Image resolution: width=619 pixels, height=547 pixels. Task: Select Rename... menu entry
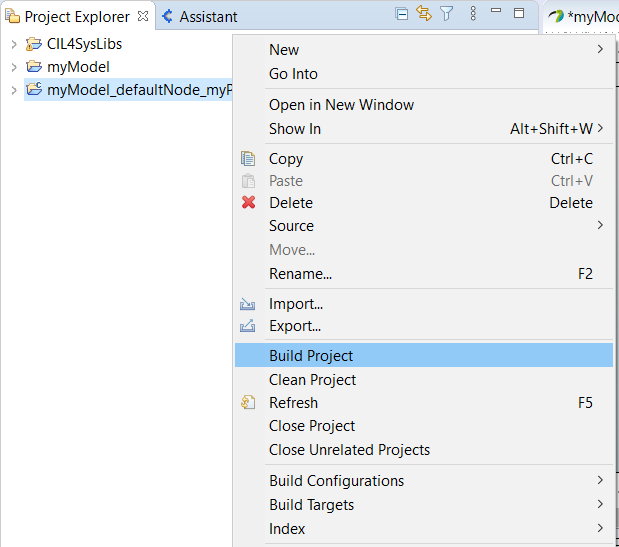coord(424,274)
